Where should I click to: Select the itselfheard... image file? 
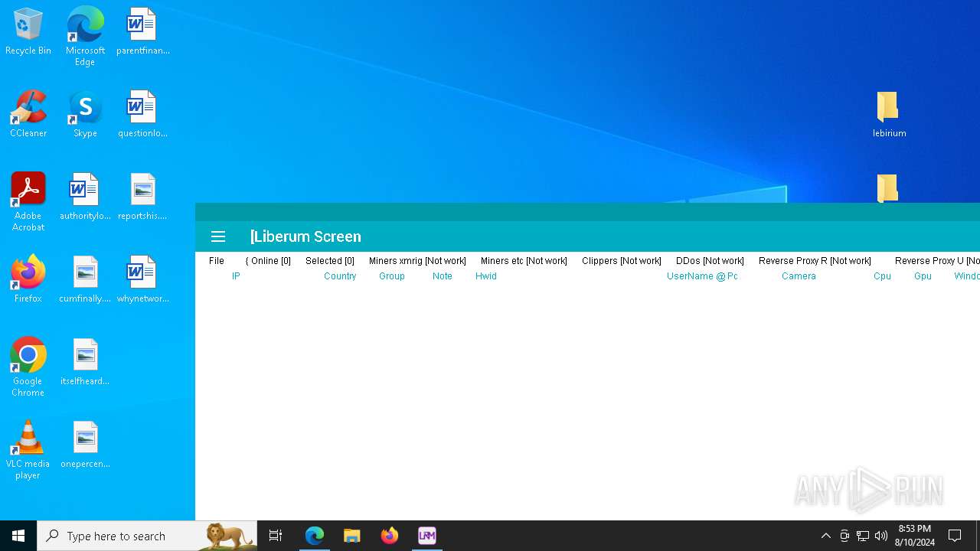point(85,363)
